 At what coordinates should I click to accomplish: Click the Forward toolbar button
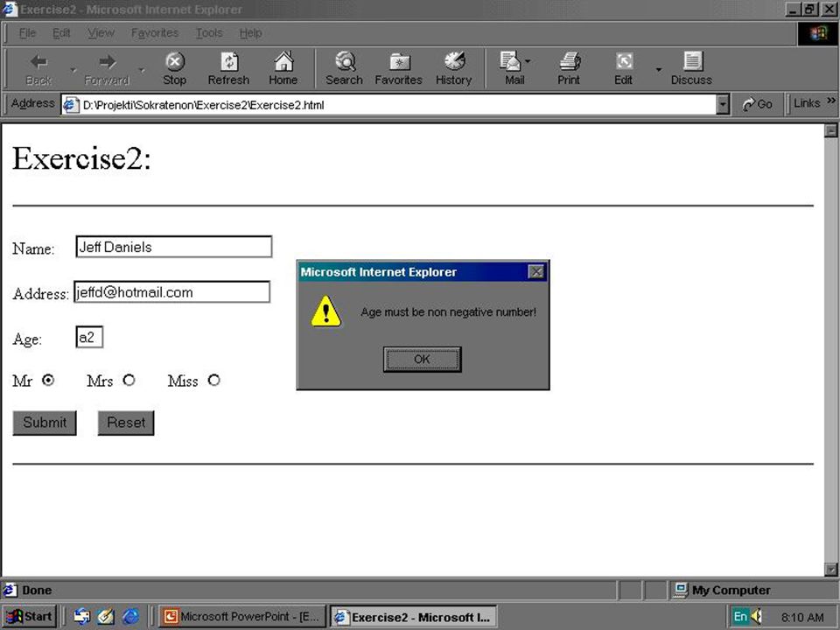(x=107, y=69)
